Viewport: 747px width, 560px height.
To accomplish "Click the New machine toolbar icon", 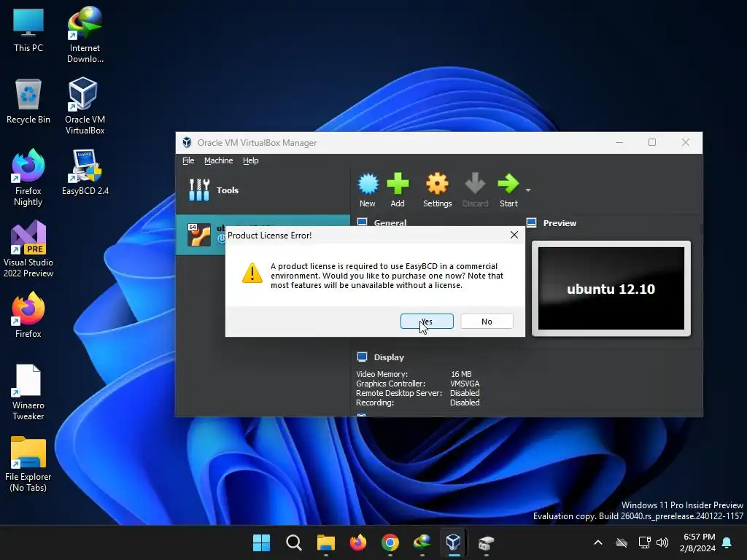I will (x=368, y=190).
